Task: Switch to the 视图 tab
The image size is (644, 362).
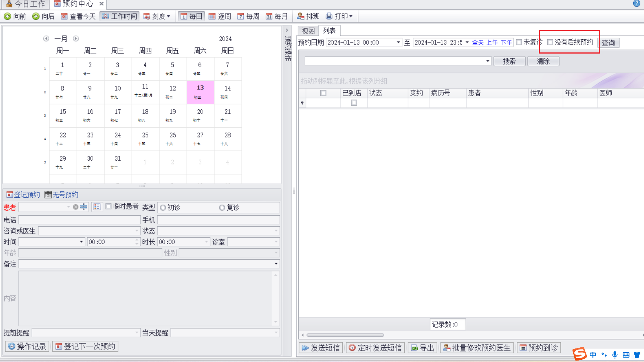Action: [x=308, y=31]
